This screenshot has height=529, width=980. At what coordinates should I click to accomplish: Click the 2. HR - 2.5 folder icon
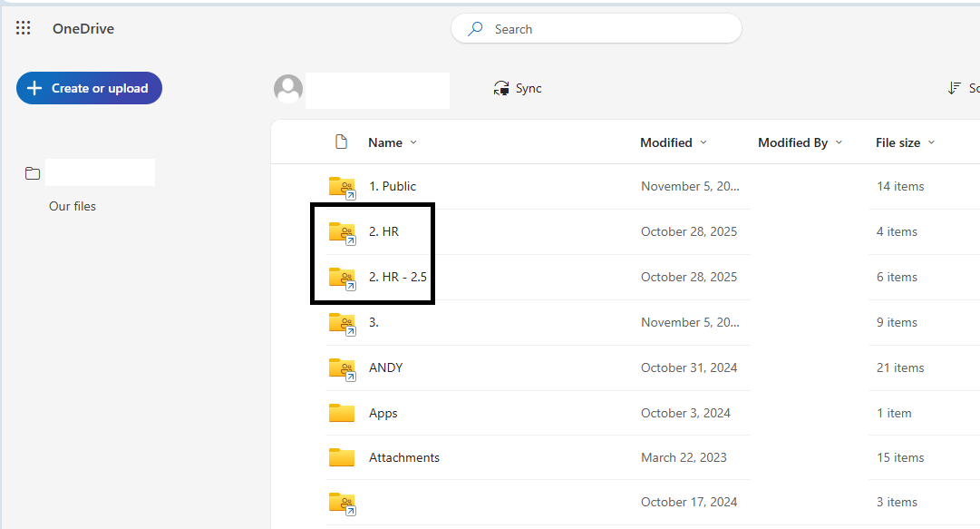(x=343, y=279)
